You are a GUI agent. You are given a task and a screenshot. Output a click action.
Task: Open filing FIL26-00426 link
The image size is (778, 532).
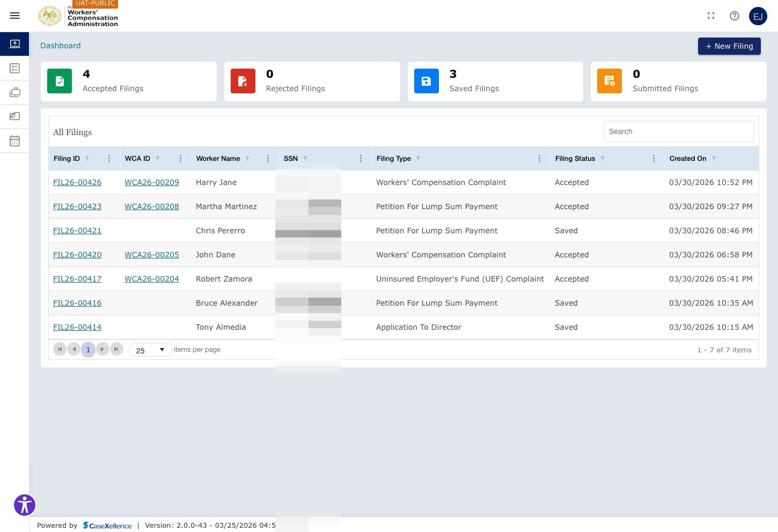pyautogui.click(x=77, y=182)
